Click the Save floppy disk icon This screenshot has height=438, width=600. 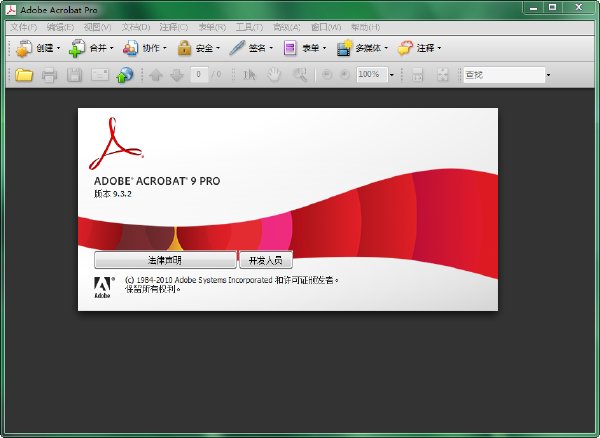point(74,75)
